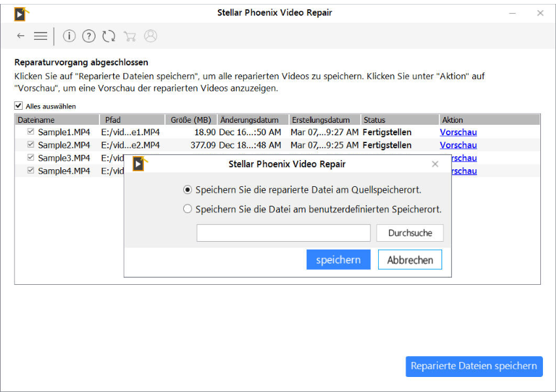Click modification date Dec 16...:50 AM
This screenshot has width=556, height=392.
tap(250, 132)
